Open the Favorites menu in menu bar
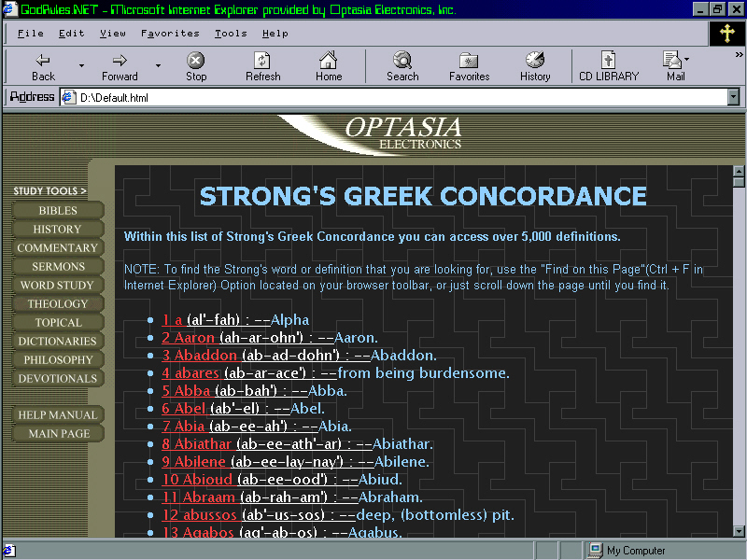 click(170, 34)
